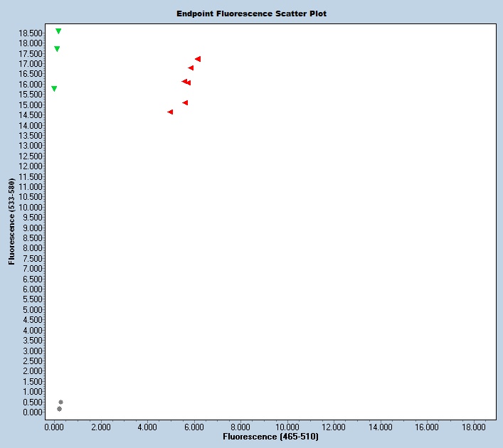This screenshot has height=448, width=503.
Task: Select the Fluorescence (533-580) y-axis label
Action: [12, 222]
